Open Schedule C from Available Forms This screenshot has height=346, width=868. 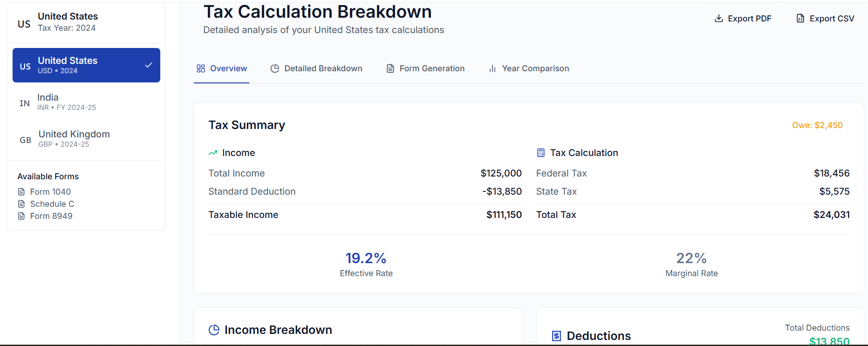click(52, 204)
